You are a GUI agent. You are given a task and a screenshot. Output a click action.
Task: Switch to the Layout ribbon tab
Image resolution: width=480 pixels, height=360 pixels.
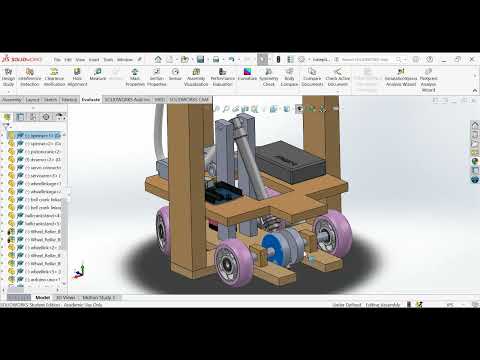click(x=32, y=100)
